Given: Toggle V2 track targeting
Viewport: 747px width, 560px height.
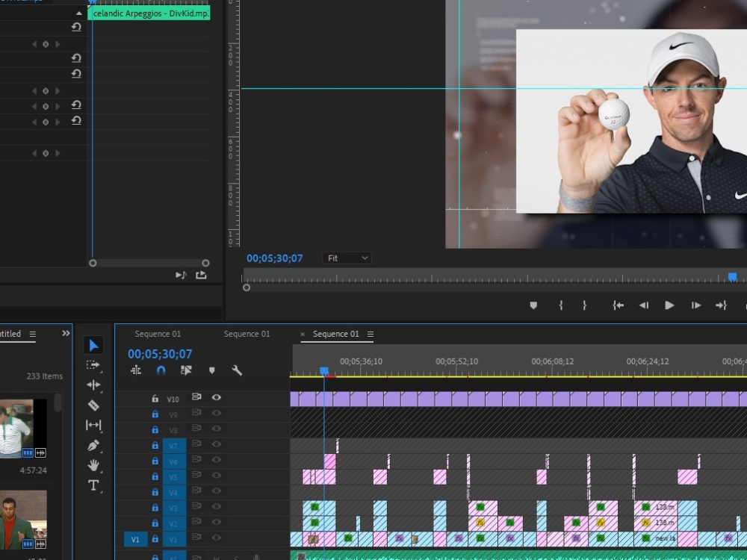Looking at the screenshot, I should point(174,524).
